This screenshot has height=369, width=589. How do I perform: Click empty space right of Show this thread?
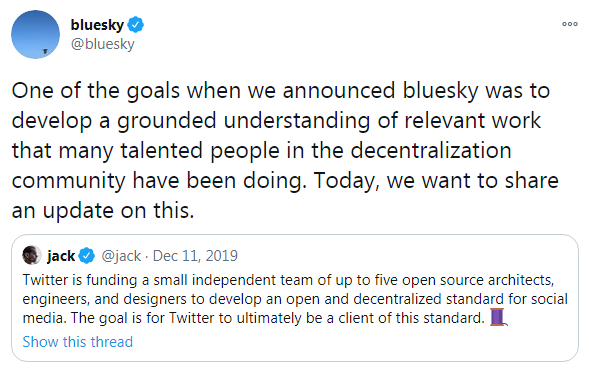[x=353, y=342]
